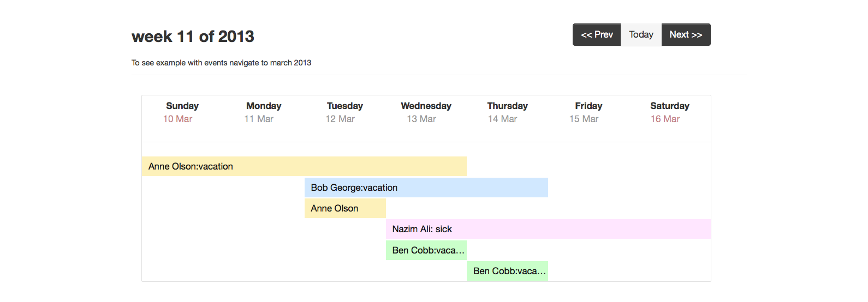Select Ben Cobb vacation event on Thursday
Viewport: 868px width, 302px height.
[508, 271]
